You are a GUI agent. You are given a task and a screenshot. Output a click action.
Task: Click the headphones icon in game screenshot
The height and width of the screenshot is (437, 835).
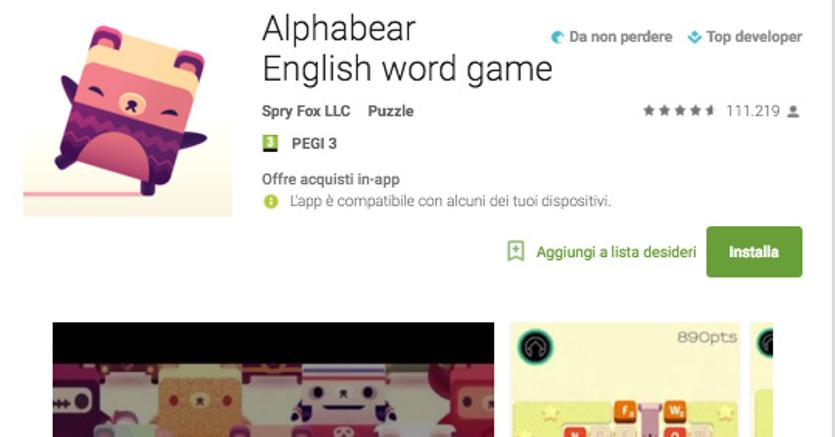(535, 348)
